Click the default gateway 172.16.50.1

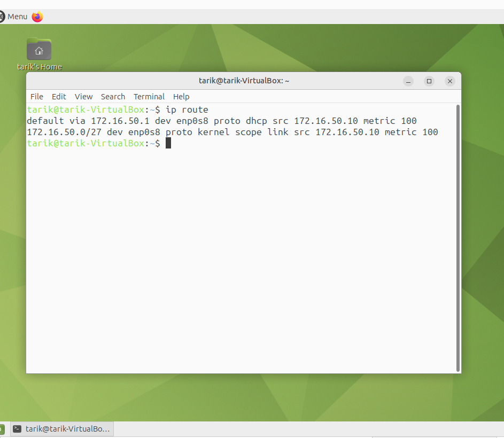(x=120, y=121)
